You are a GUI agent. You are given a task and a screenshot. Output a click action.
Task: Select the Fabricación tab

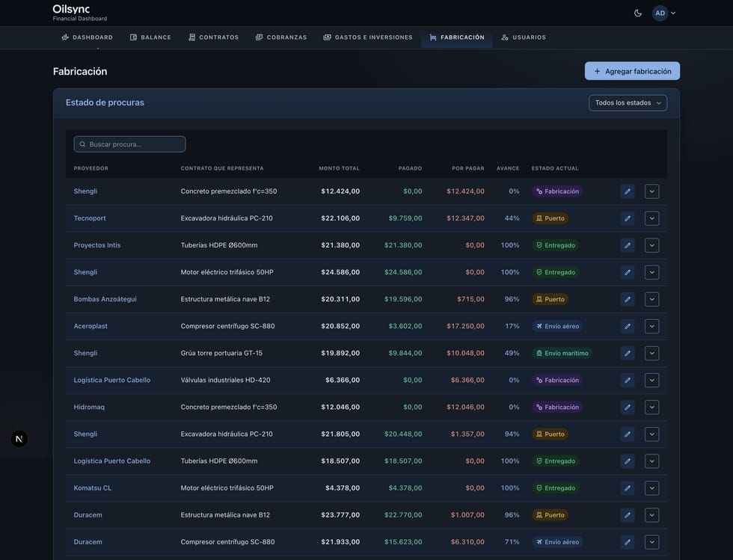(x=457, y=37)
